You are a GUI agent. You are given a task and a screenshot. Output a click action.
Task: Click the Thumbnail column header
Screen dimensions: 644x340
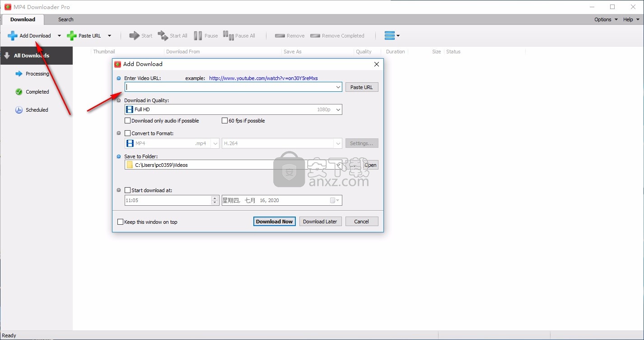pyautogui.click(x=104, y=52)
